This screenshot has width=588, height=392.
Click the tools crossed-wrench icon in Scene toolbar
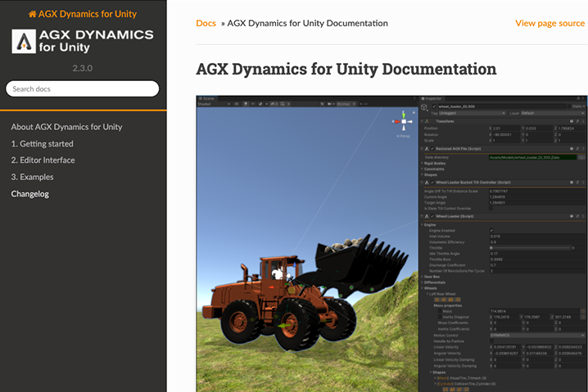[x=322, y=104]
